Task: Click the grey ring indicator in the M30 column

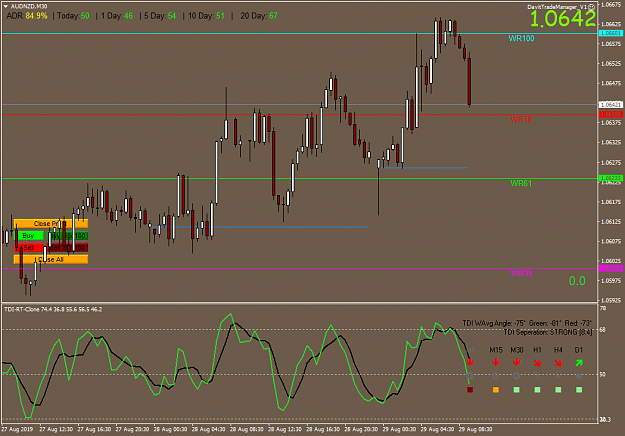Action: coord(516,376)
